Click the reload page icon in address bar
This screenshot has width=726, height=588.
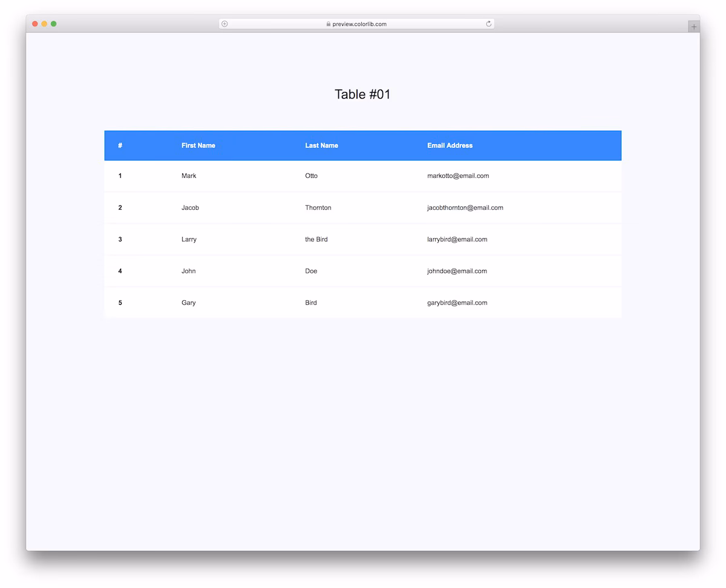(489, 24)
